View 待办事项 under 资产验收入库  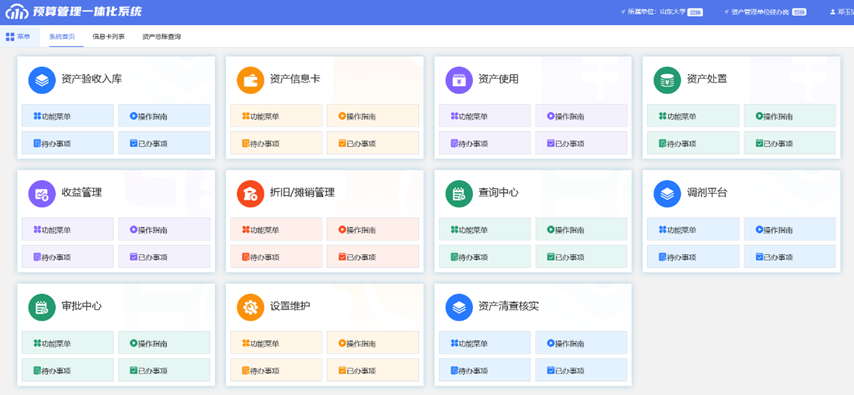coord(68,143)
